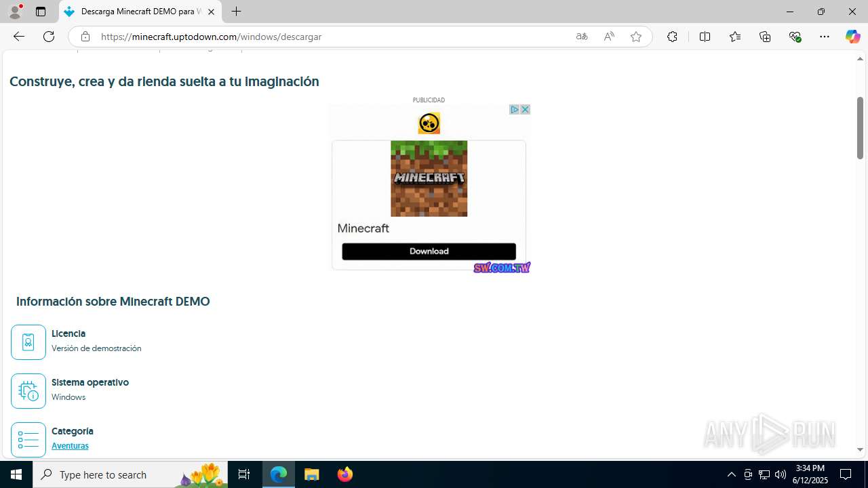The image size is (868, 488).
Task: Open Collections icon
Action: [765, 37]
